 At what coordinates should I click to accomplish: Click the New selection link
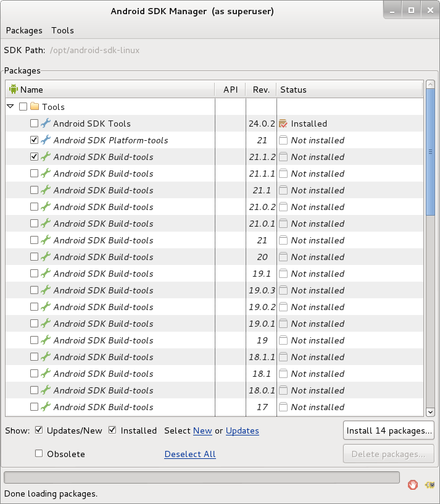tap(202, 430)
